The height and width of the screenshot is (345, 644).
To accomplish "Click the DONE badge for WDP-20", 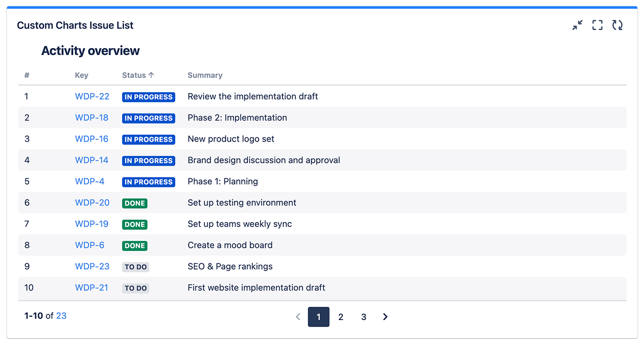I will tap(134, 203).
